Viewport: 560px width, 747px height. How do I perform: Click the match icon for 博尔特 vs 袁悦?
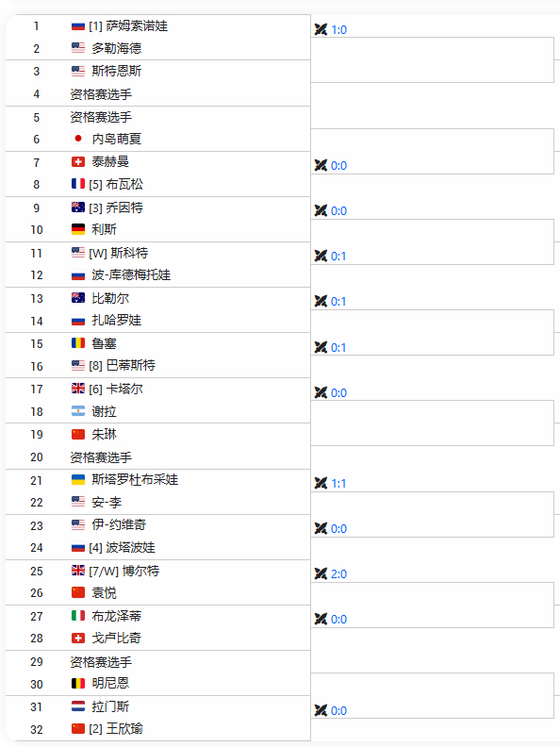tap(321, 573)
